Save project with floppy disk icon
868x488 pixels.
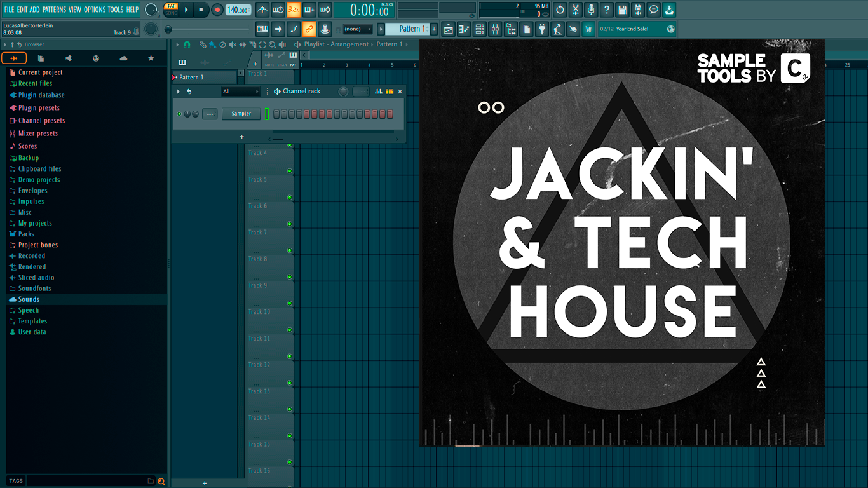(622, 10)
